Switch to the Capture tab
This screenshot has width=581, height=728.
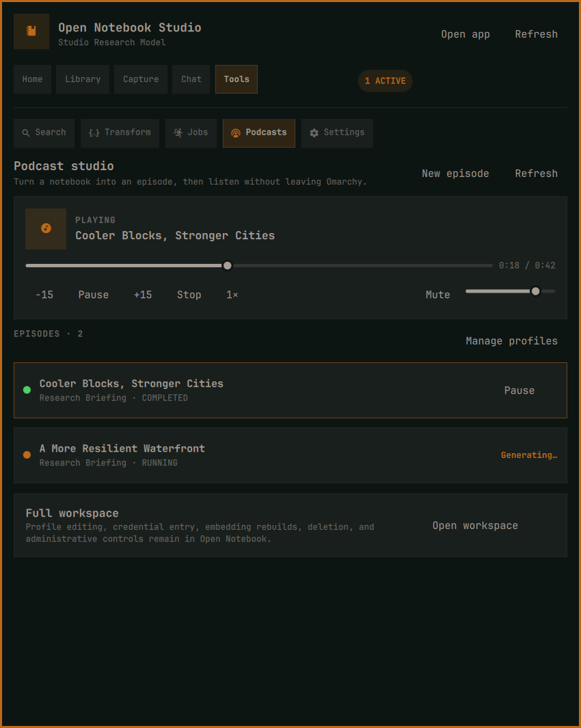pyautogui.click(x=141, y=79)
